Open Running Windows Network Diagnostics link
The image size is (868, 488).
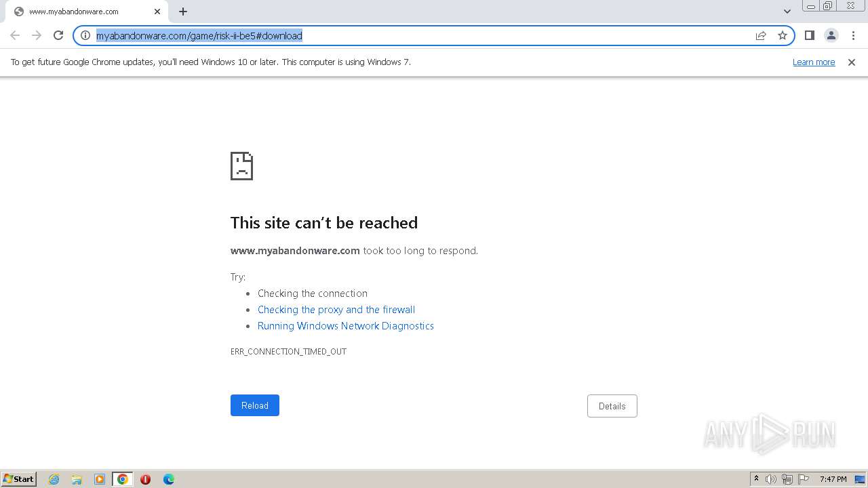click(346, 326)
